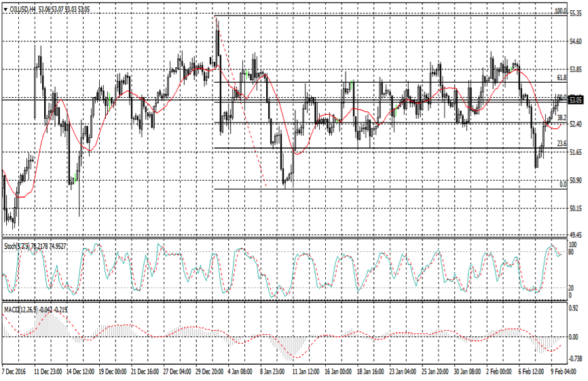The width and height of the screenshot is (588, 381).
Task: Click the 20 level on Stochastic scale
Action: (572, 287)
